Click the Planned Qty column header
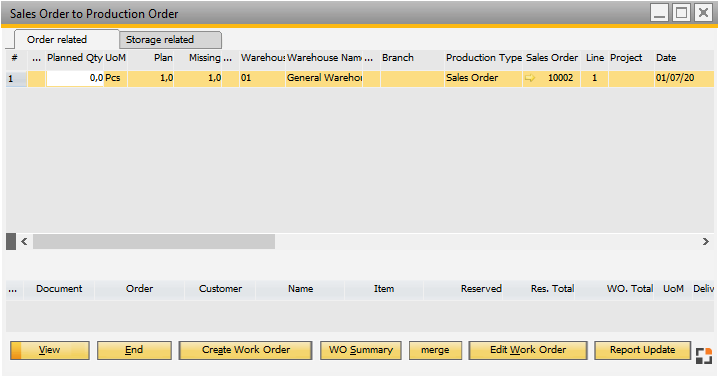Image resolution: width=720 pixels, height=376 pixels. [75, 58]
